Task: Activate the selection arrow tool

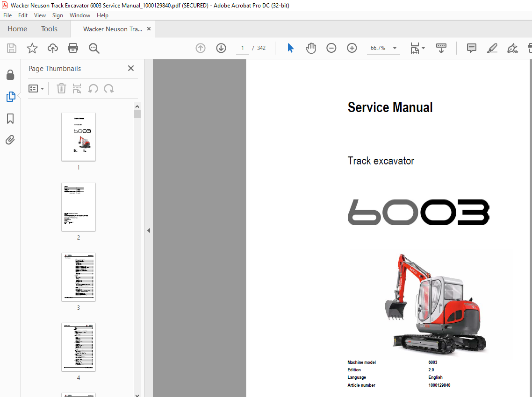Action: (290, 48)
